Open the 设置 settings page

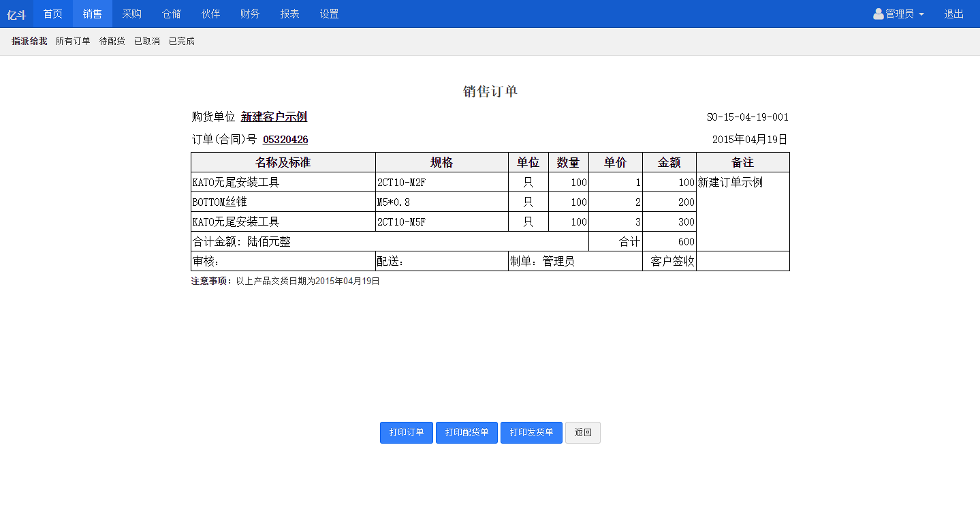pyautogui.click(x=329, y=14)
